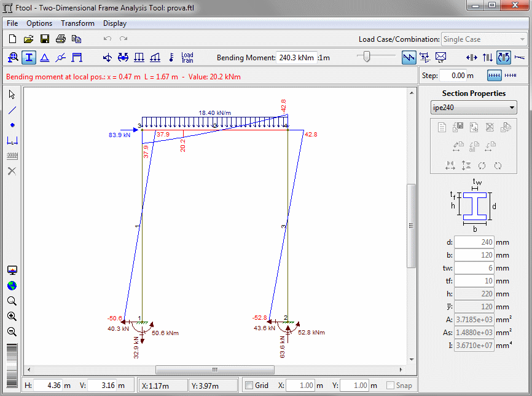The width and height of the screenshot is (532, 396).
Task: Choose the dimension line tool
Action: pos(12,141)
